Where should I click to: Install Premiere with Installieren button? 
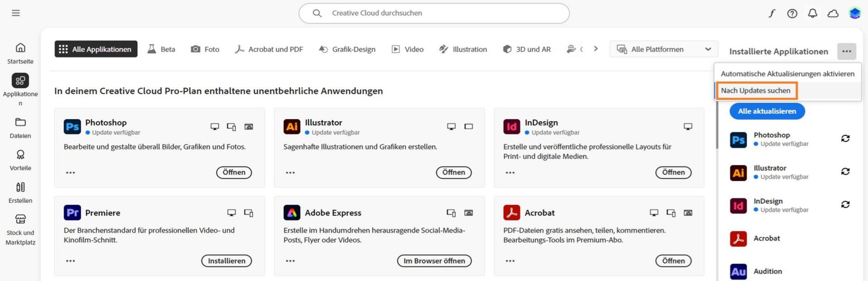coord(226,261)
